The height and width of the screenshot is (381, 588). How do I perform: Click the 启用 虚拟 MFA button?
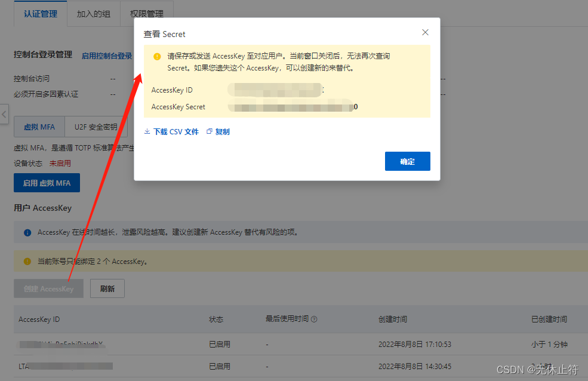coord(47,183)
